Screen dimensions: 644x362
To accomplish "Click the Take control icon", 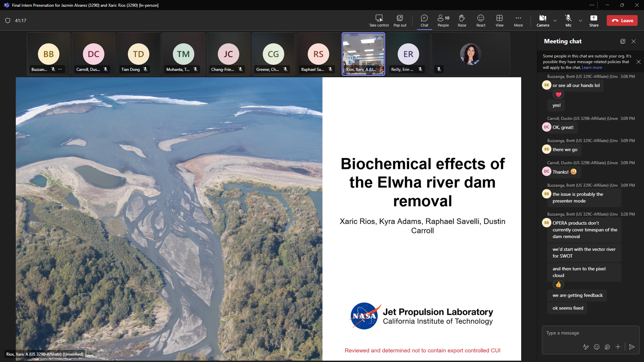I will pos(379,18).
